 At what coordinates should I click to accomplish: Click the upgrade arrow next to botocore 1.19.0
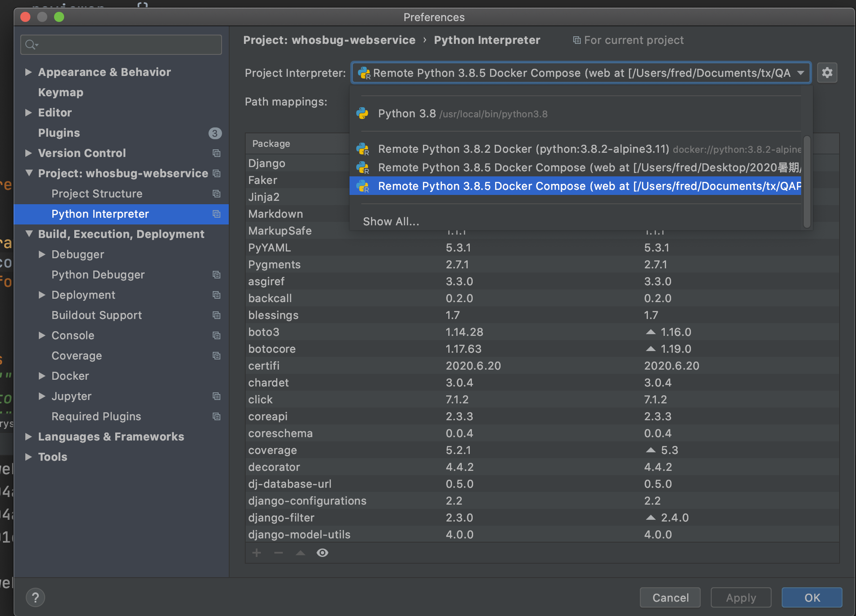pos(651,349)
